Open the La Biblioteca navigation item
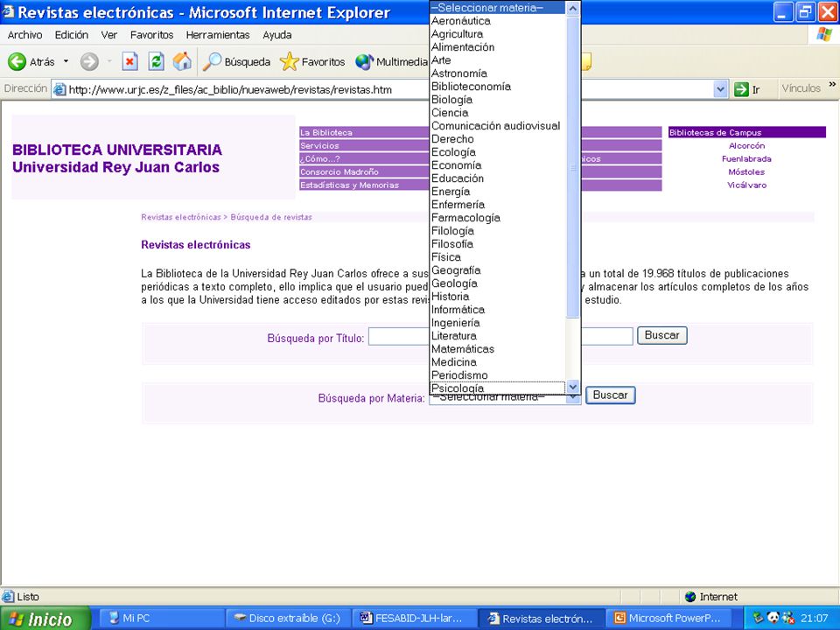This screenshot has height=630, width=840. point(364,132)
